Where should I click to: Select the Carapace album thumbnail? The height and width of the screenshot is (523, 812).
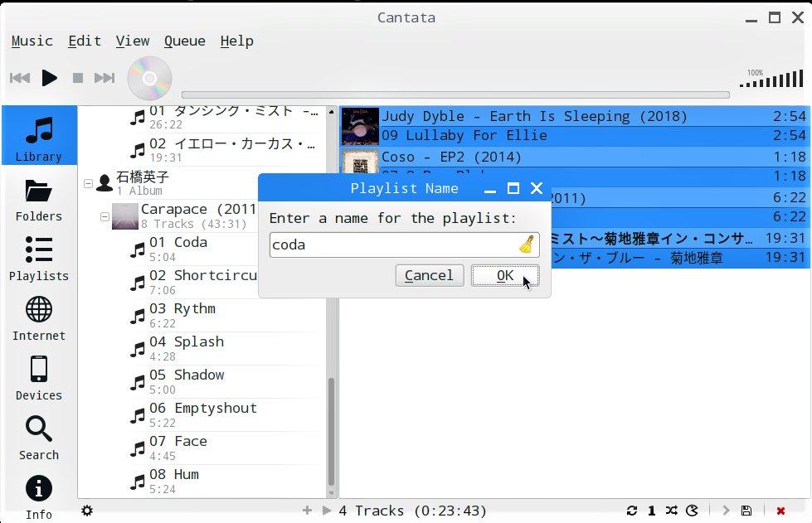(x=124, y=216)
